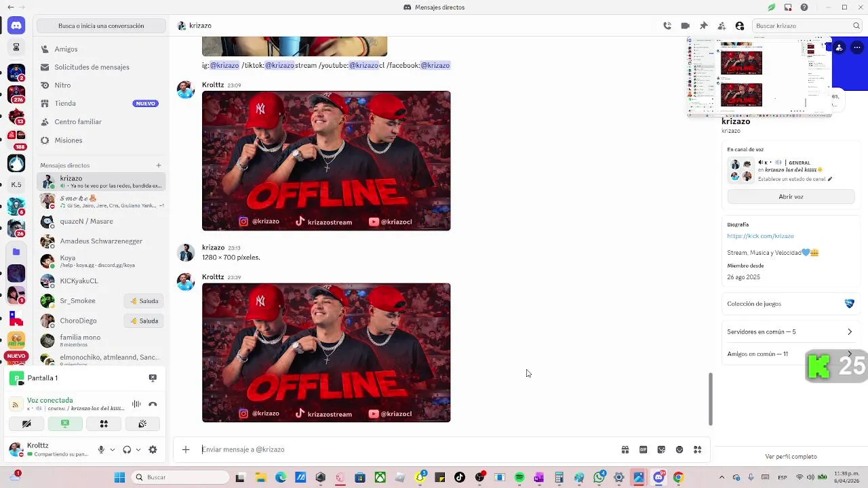Open Spotify from the taskbar
The image size is (868, 488).
coord(519,478)
